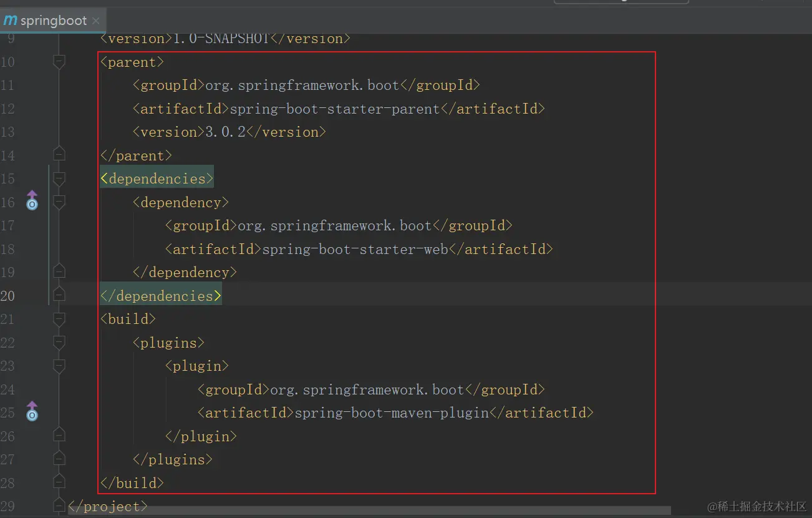Click the fold end marker on line 19
The image size is (812, 518).
pyautogui.click(x=59, y=272)
